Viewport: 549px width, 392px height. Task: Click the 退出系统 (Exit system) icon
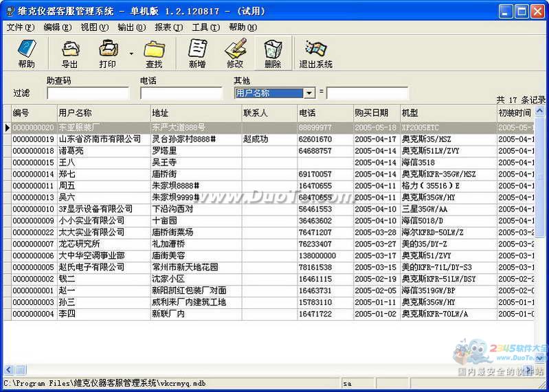click(315, 53)
